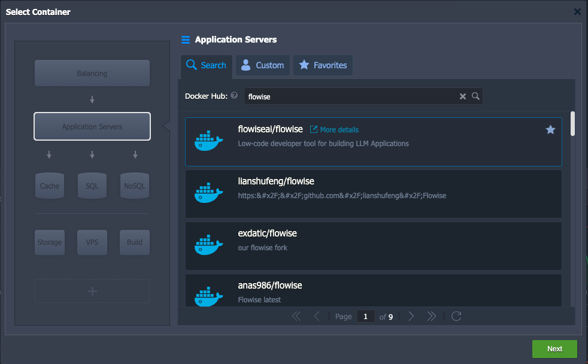Go to first page of results

[x=296, y=316]
